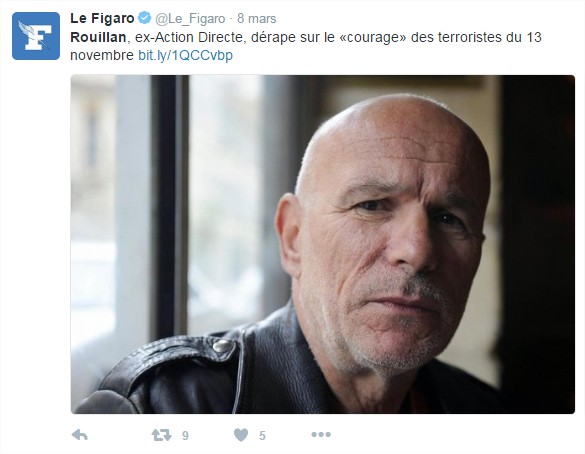
Task: Open the three-dots more options menu
Action: (321, 434)
